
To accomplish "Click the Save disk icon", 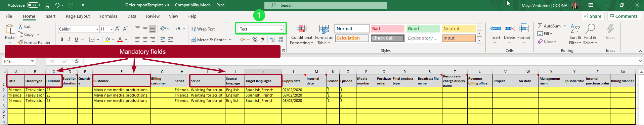I will [x=47, y=5].
